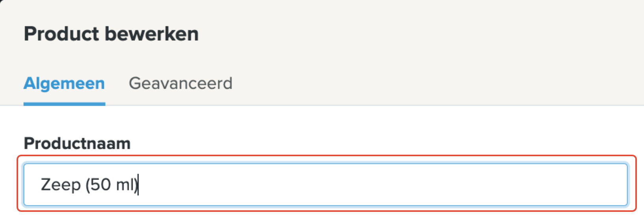The height and width of the screenshot is (217, 644).
Task: Click the Productnaam input field
Action: [x=325, y=185]
